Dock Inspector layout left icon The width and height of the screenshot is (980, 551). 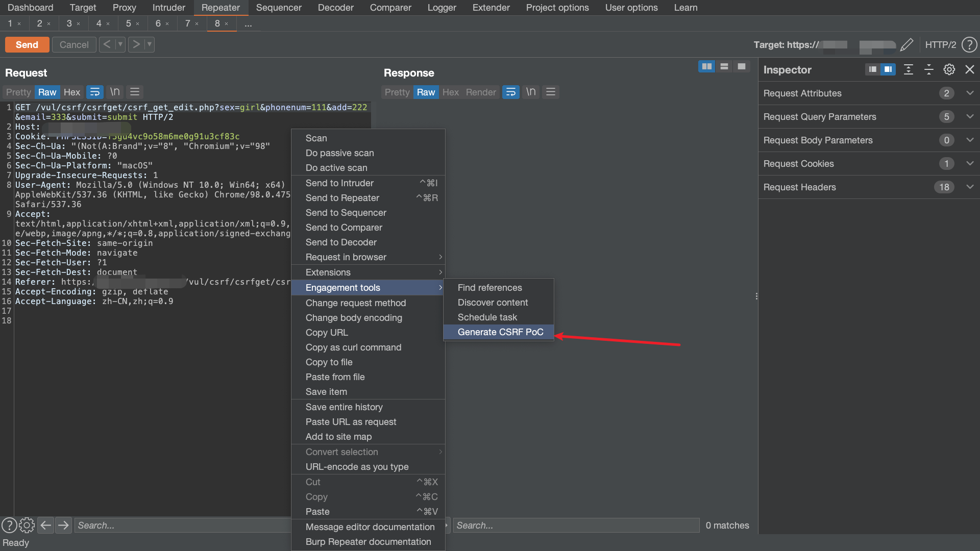873,69
